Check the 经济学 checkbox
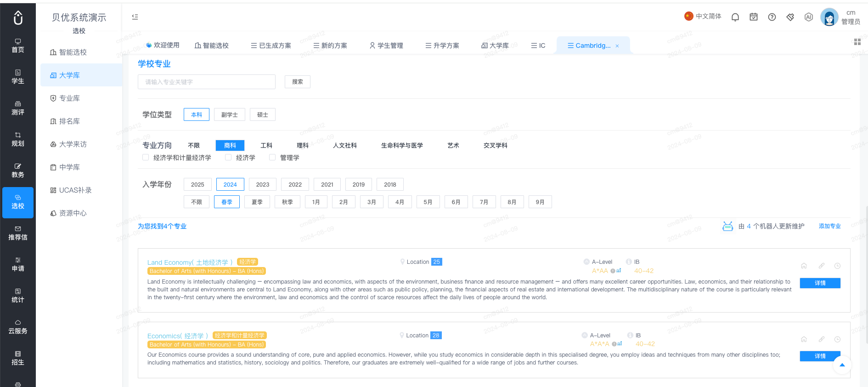This screenshot has height=387, width=868. coord(228,157)
